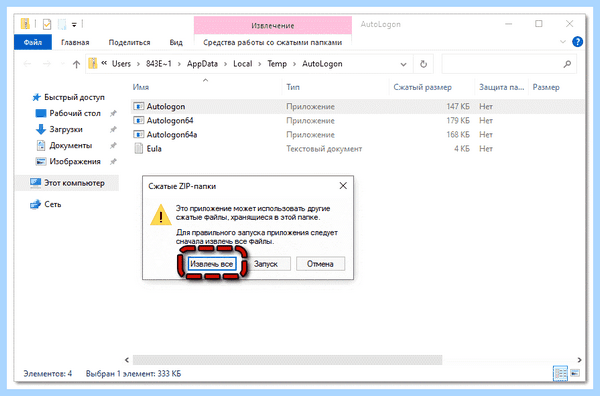600x396 pixels.
Task: Expand the ribbon with the chevron
Action: pyautogui.click(x=562, y=42)
